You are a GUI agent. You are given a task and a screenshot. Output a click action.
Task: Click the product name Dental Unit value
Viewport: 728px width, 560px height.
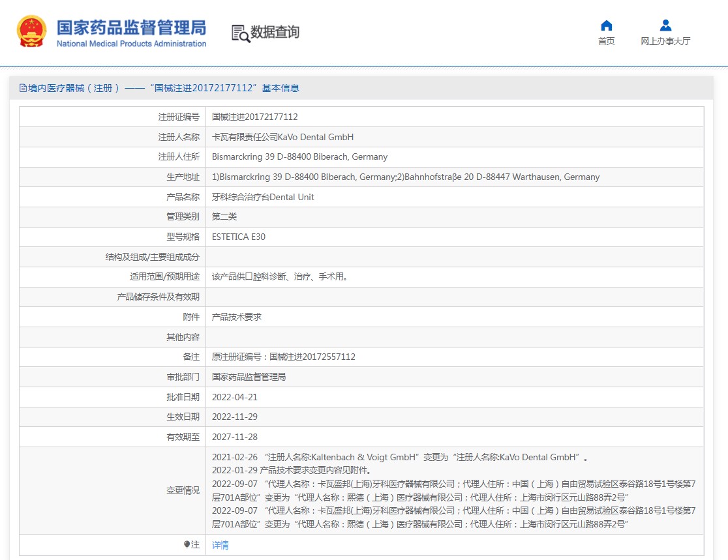point(263,197)
